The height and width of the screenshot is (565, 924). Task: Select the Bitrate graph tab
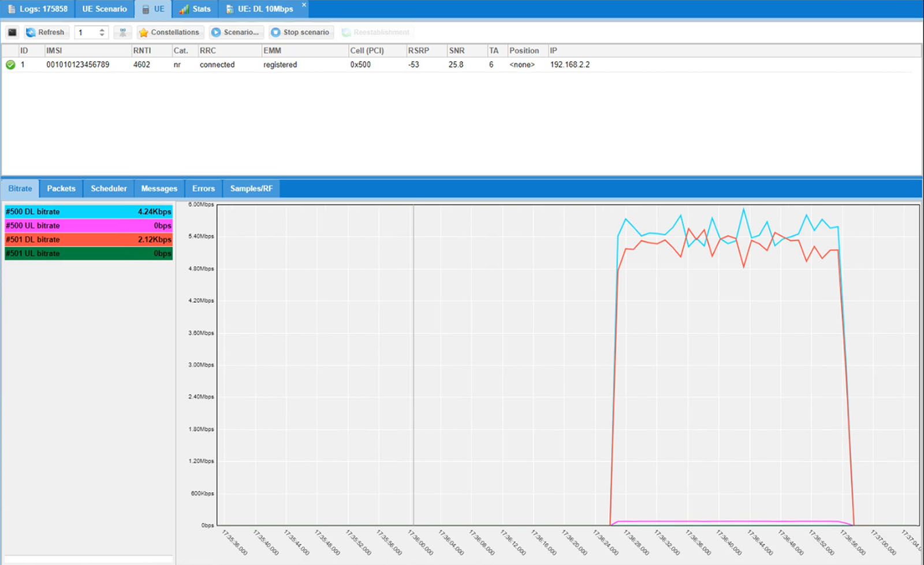[x=20, y=188]
